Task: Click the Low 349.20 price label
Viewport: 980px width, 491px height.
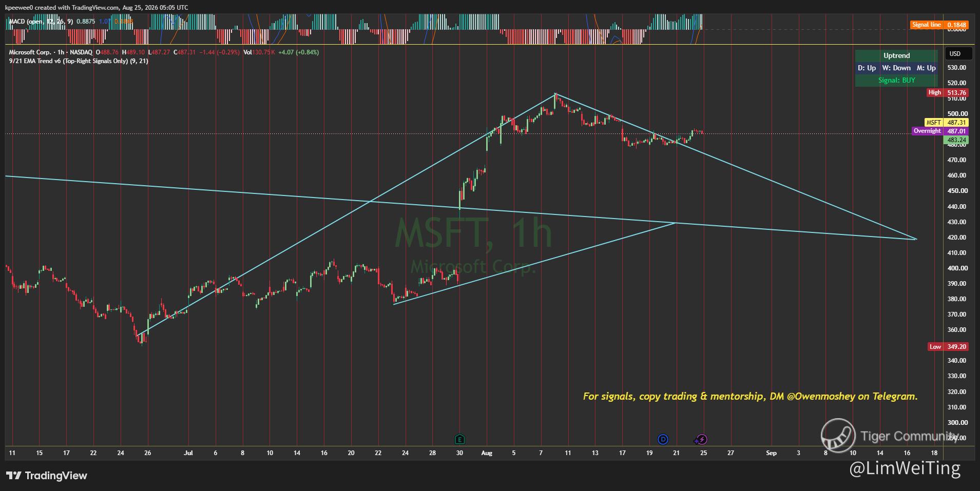Action: (x=948, y=347)
